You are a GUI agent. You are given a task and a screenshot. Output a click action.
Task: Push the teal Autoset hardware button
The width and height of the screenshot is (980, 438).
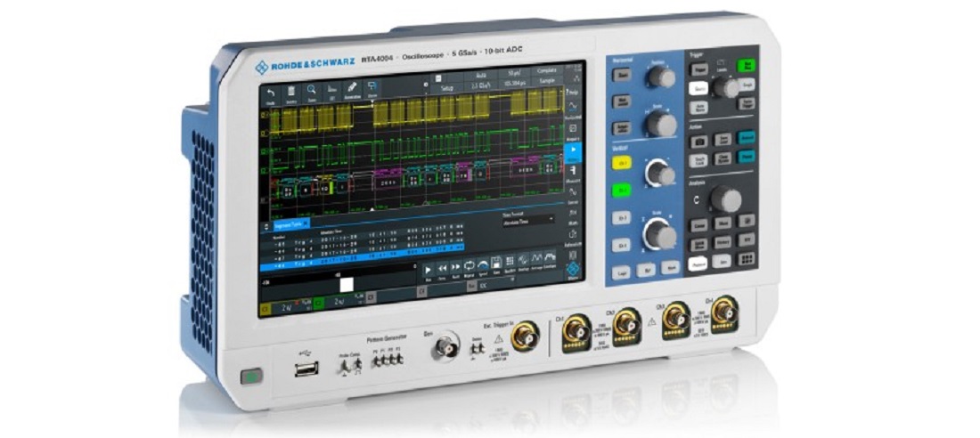click(x=747, y=137)
